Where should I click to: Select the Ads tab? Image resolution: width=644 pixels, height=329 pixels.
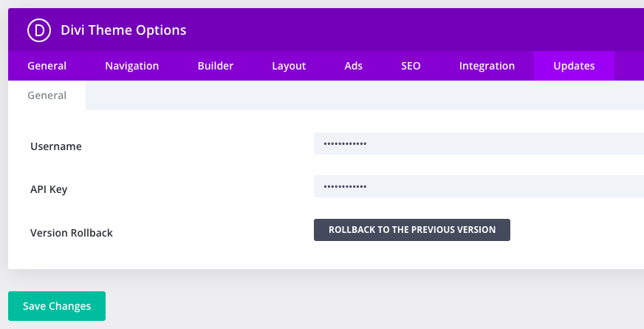(x=353, y=66)
